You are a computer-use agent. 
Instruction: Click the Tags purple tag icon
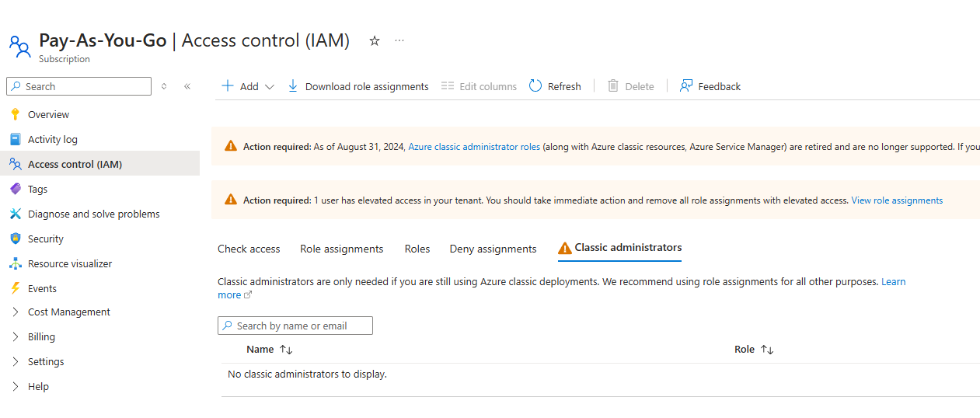point(15,189)
